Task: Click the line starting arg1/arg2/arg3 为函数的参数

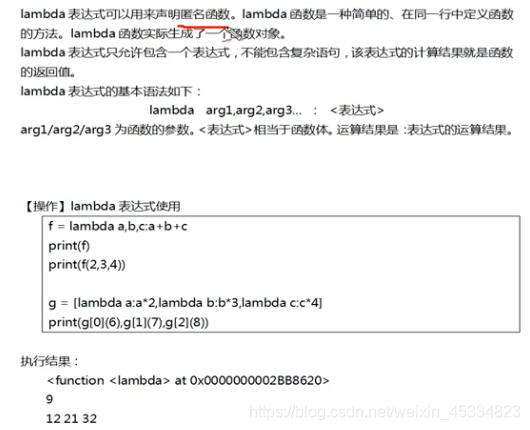Action: pos(267,130)
